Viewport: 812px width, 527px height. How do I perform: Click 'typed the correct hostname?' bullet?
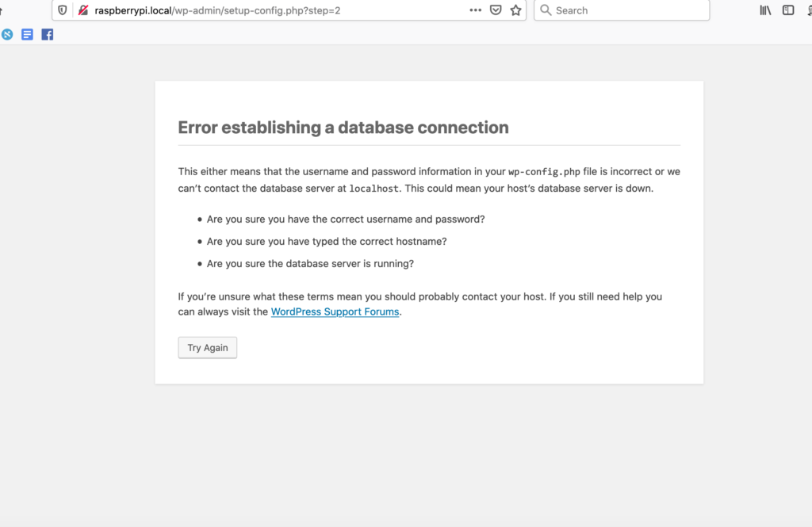point(327,242)
